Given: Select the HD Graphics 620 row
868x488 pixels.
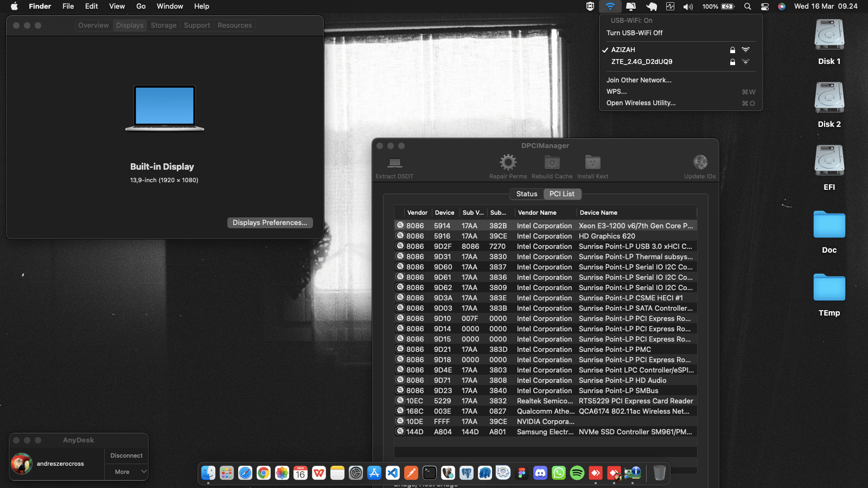Looking at the screenshot, I should coord(546,236).
